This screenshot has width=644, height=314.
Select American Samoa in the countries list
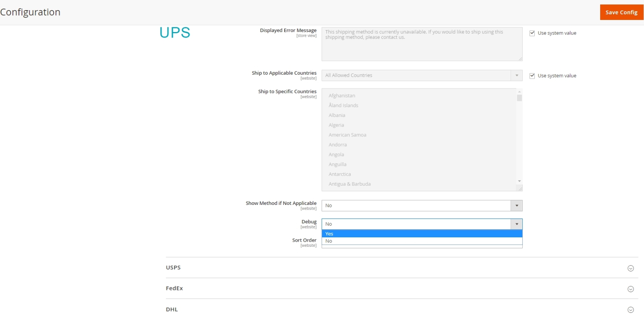point(347,135)
